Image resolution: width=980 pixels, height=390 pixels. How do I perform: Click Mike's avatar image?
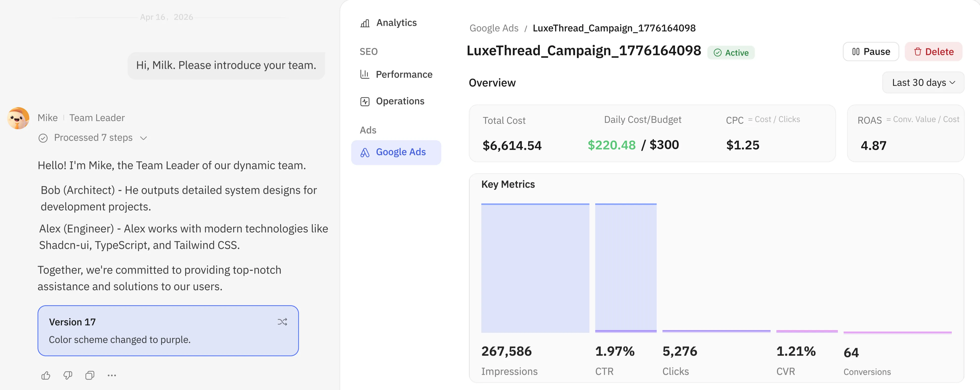coord(18,118)
